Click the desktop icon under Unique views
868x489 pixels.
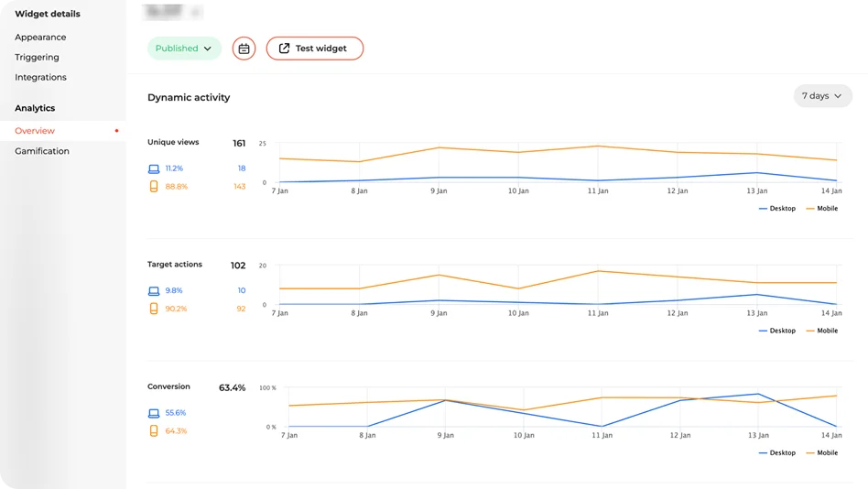pyautogui.click(x=154, y=168)
